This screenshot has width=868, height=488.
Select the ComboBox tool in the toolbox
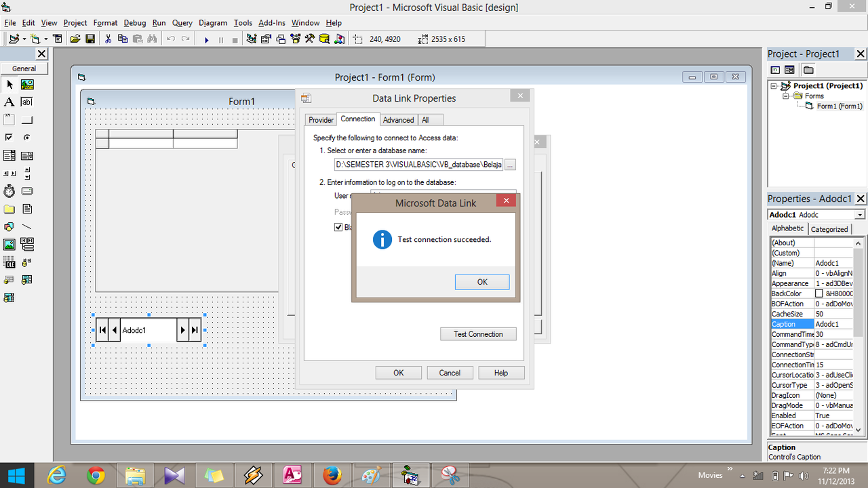pos(9,155)
